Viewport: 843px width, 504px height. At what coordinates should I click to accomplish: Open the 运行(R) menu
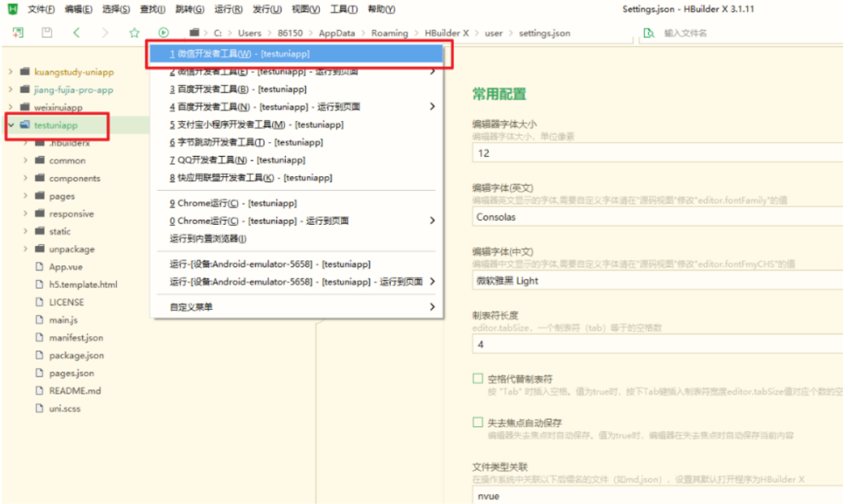tap(228, 9)
